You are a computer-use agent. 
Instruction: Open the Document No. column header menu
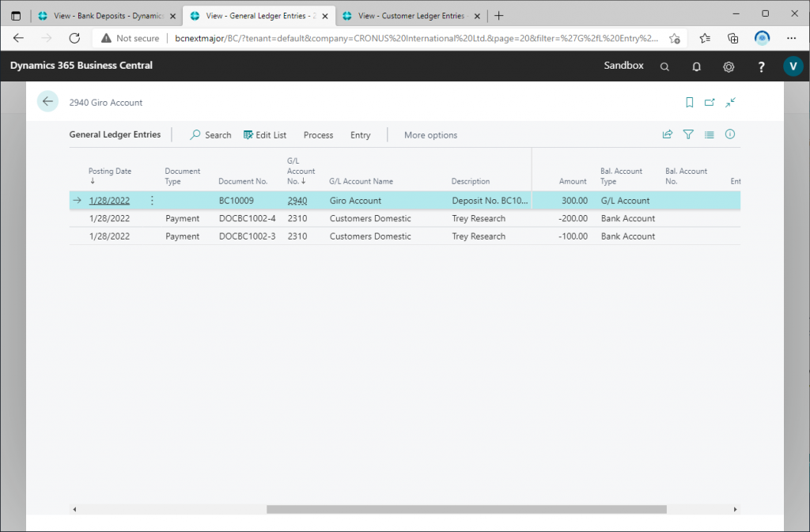[243, 181]
